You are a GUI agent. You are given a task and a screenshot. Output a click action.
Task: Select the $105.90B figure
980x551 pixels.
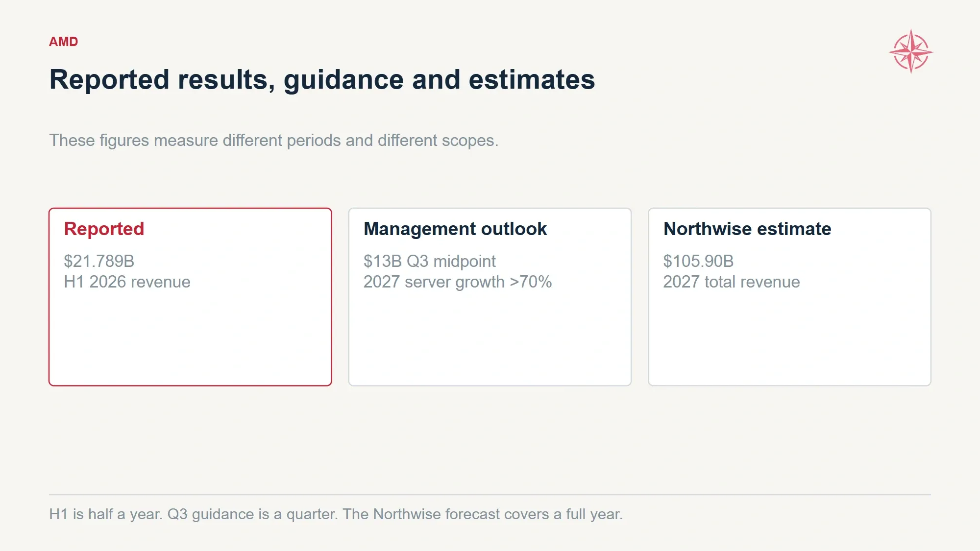pyautogui.click(x=698, y=261)
